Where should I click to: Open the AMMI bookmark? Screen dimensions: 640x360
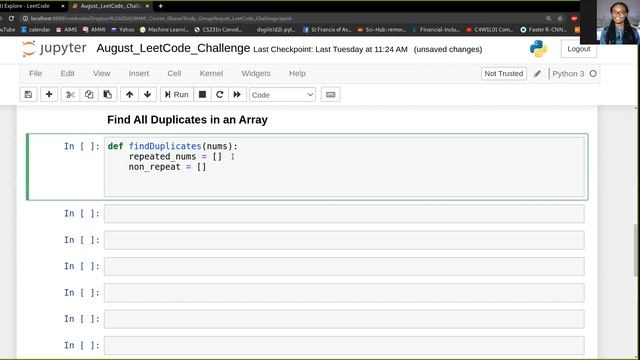coord(94,29)
